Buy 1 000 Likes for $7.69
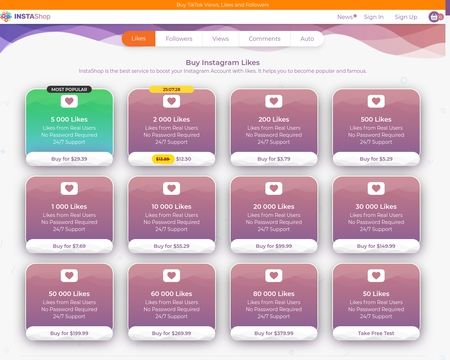450x360 pixels. [x=69, y=246]
